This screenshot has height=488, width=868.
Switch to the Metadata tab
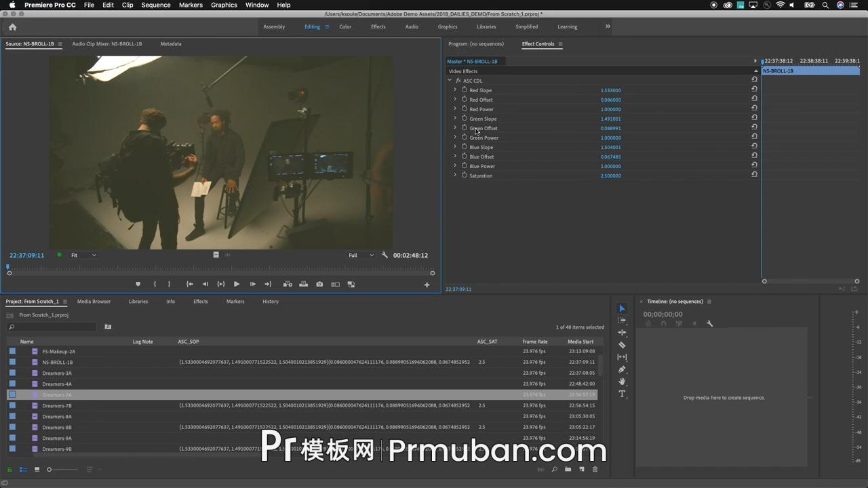[x=170, y=43]
